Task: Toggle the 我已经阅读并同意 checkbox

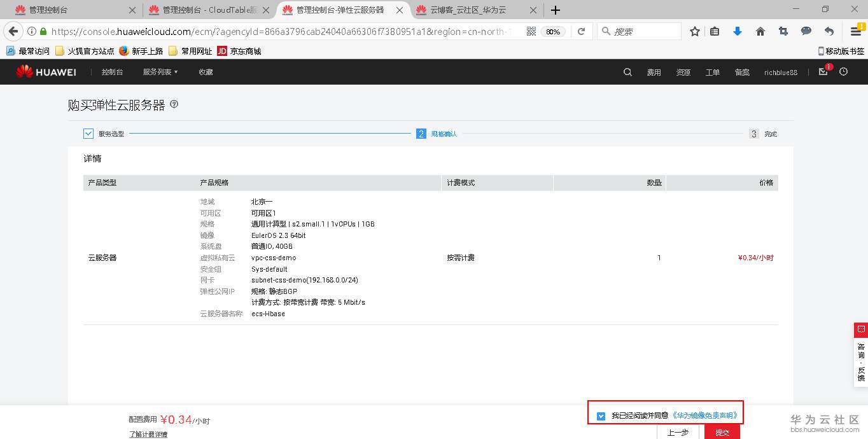Action: 601,416
